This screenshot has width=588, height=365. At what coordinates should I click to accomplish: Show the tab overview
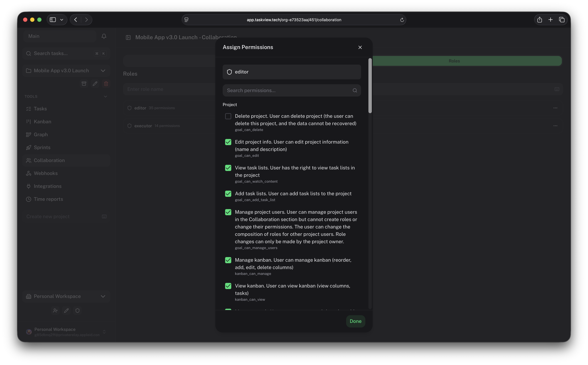point(562,20)
